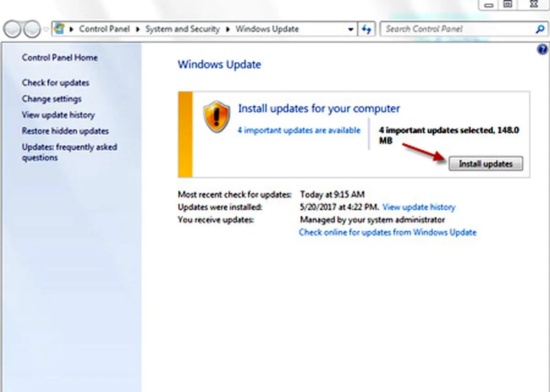Open the 4 important updates are available link
The image size is (550, 392).
tap(299, 130)
